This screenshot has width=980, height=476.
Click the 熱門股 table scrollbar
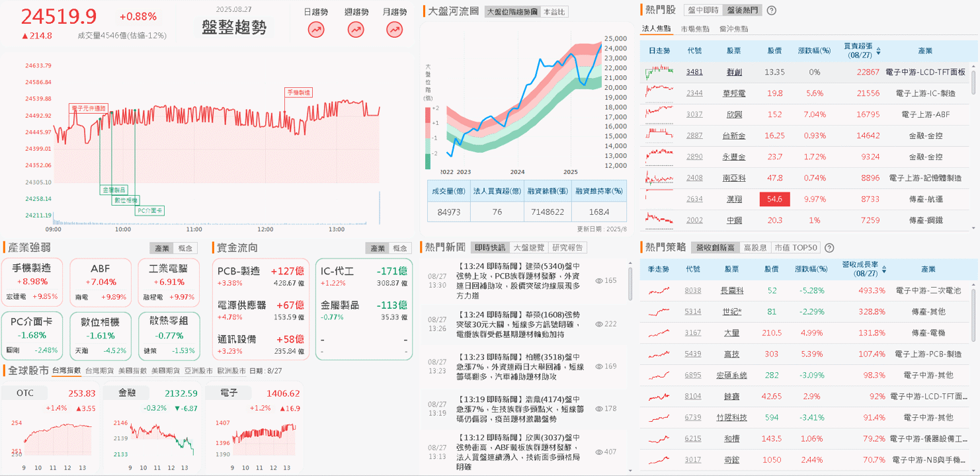point(974,83)
